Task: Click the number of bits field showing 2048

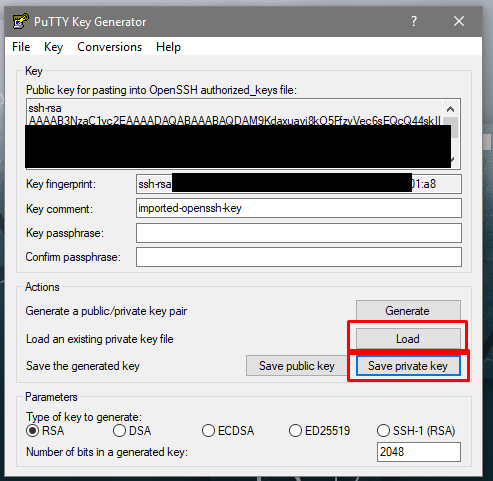Action: (419, 452)
